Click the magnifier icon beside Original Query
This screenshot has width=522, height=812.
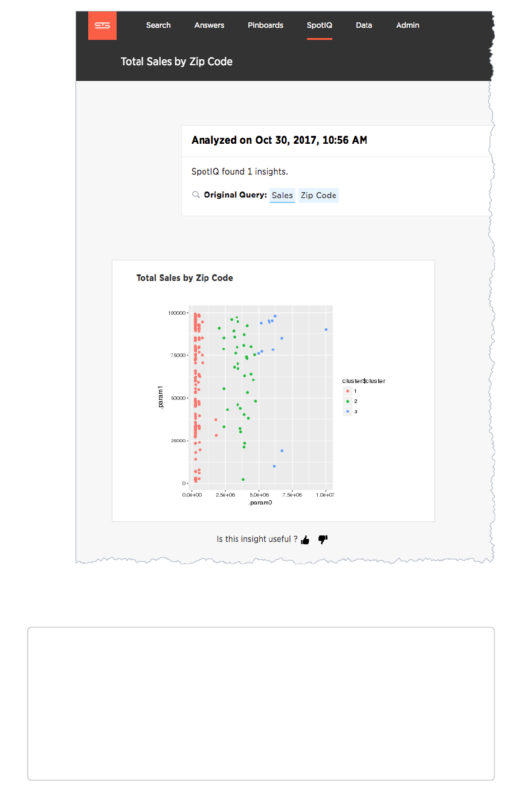196,195
